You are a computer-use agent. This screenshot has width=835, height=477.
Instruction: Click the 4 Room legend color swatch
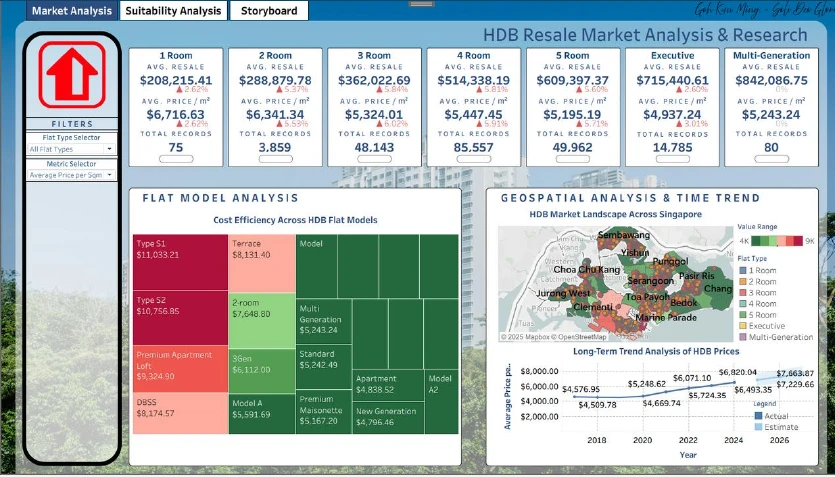coord(743,304)
